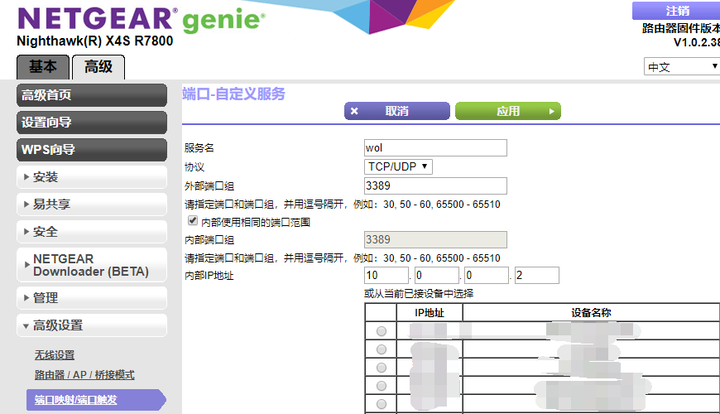This screenshot has width=720, height=414.
Task: Open the 无线设置 link
Action: [55, 355]
